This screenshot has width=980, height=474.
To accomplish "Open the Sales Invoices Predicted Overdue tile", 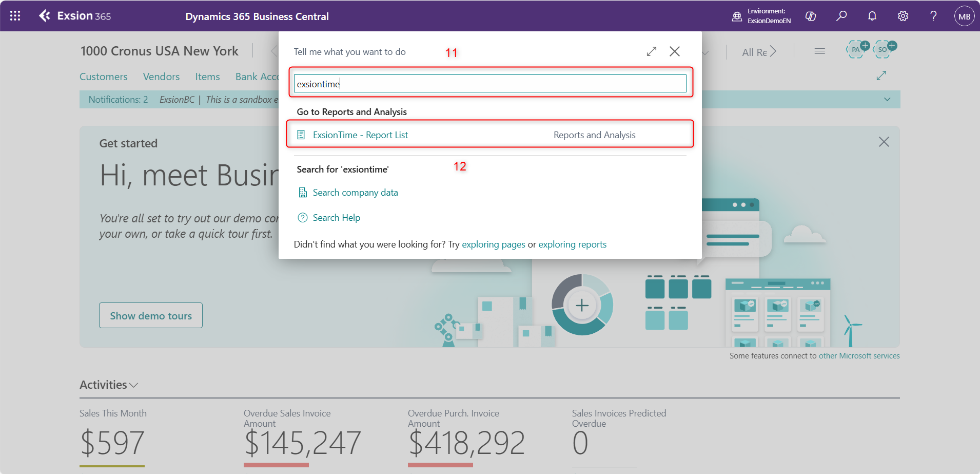I will 619,437.
